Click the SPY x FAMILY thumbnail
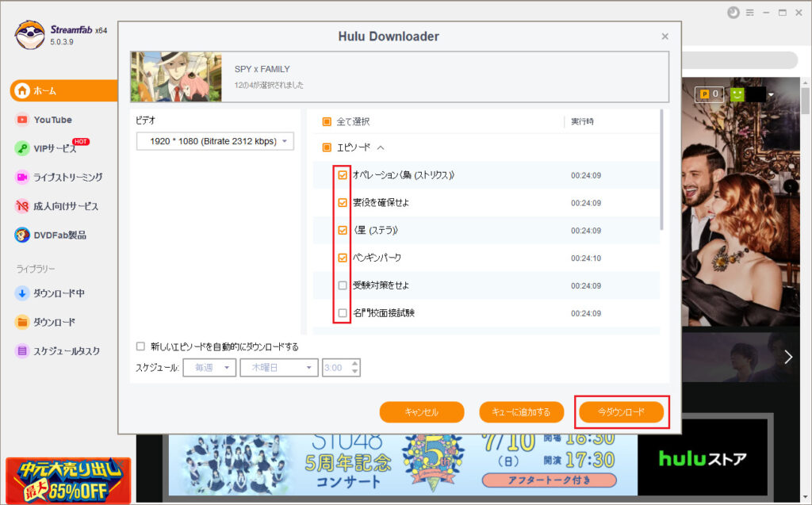Image resolution: width=812 pixels, height=505 pixels. tap(176, 77)
